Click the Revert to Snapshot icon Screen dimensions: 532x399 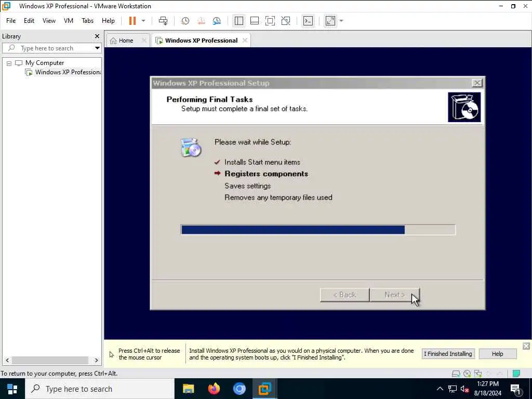click(201, 21)
